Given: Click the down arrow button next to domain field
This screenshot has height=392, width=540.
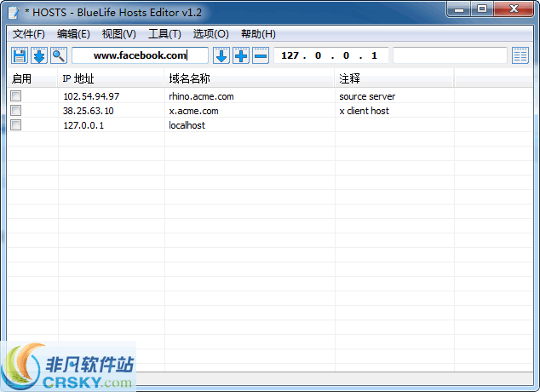Looking at the screenshot, I should point(221,55).
